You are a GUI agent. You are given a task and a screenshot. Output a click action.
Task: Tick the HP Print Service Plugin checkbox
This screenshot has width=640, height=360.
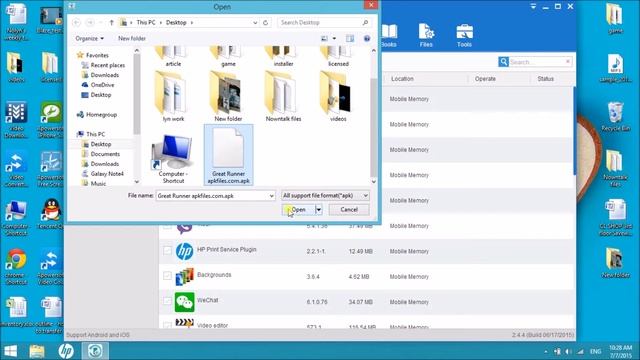pyautogui.click(x=167, y=250)
